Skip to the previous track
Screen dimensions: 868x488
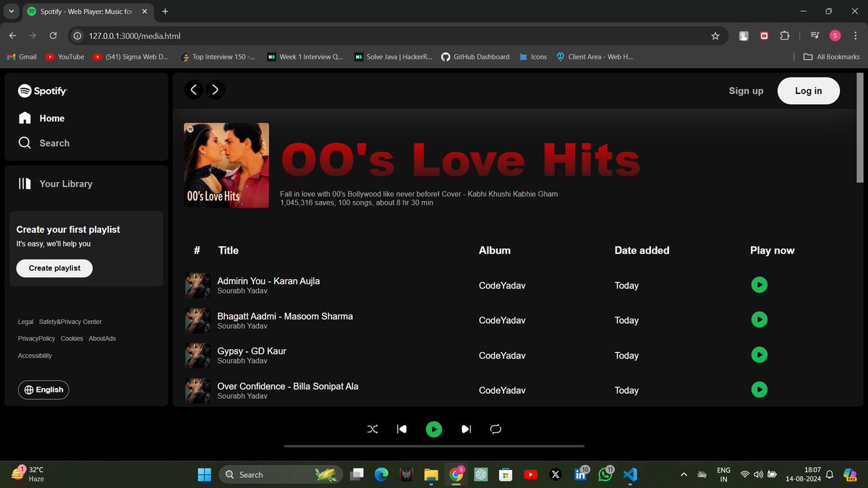pyautogui.click(x=402, y=429)
